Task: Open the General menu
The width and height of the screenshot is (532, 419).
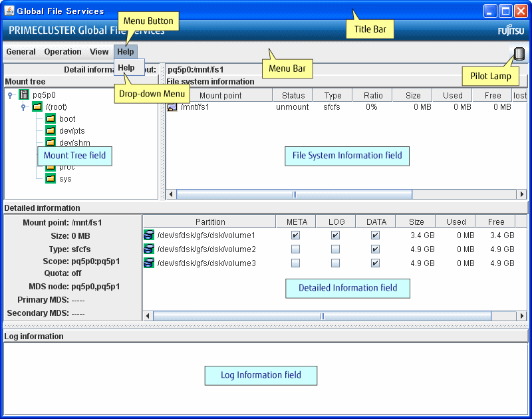Action: click(x=21, y=52)
